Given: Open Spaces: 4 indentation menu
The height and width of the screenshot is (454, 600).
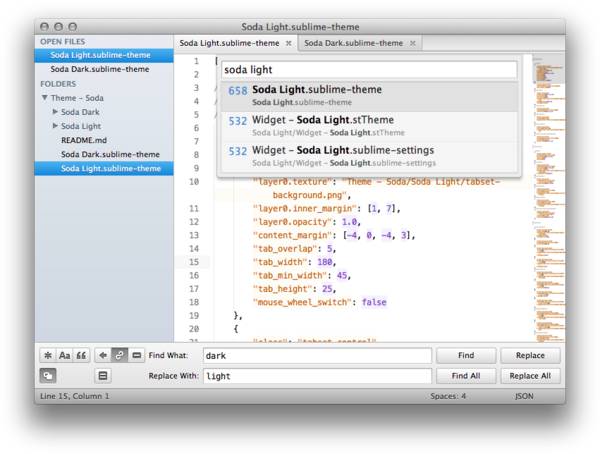Looking at the screenshot, I should click(448, 396).
